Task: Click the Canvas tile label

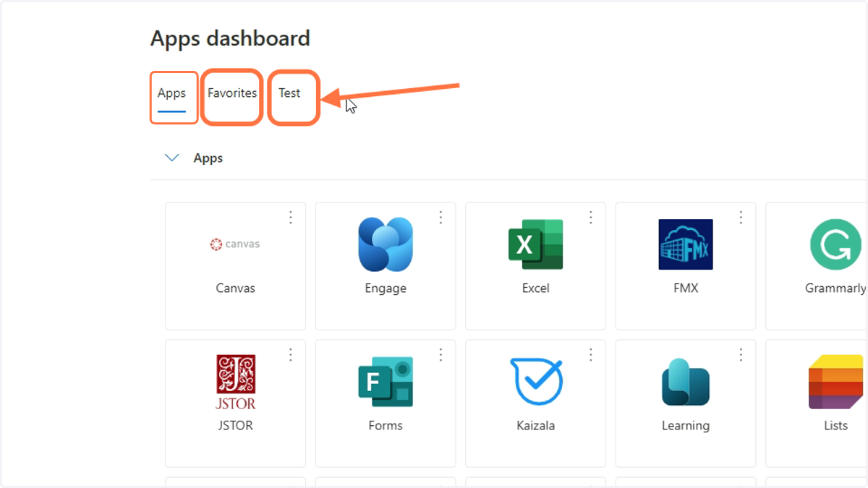Action: click(x=236, y=288)
